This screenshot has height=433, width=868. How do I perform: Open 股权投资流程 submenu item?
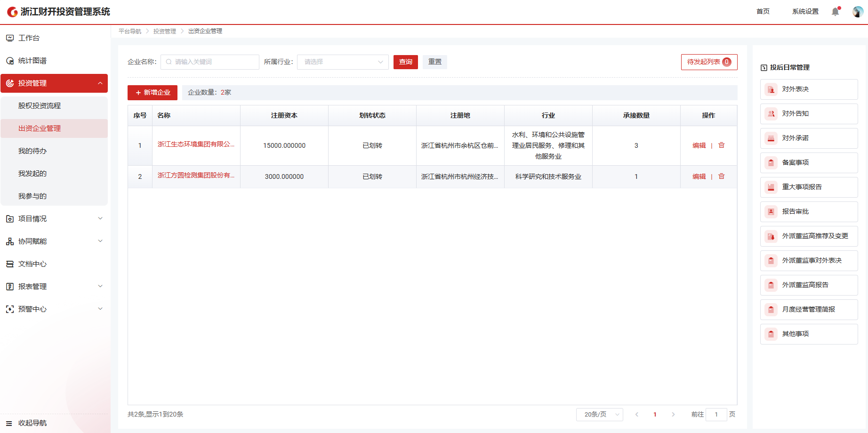(54, 106)
